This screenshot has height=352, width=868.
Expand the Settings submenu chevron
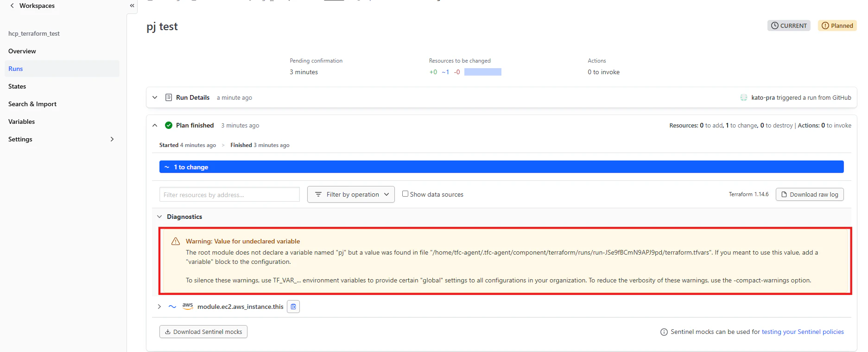click(x=112, y=139)
